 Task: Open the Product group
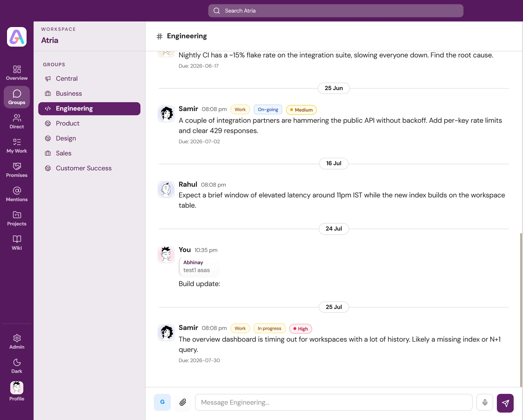coord(89,124)
